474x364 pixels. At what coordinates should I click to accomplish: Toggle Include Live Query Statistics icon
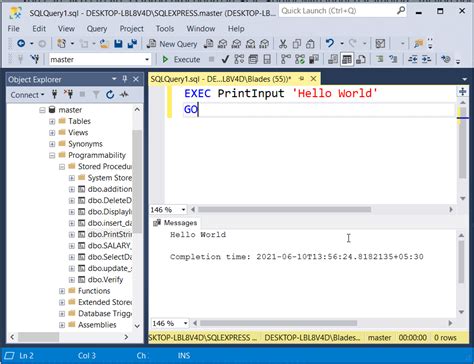pos(300,59)
